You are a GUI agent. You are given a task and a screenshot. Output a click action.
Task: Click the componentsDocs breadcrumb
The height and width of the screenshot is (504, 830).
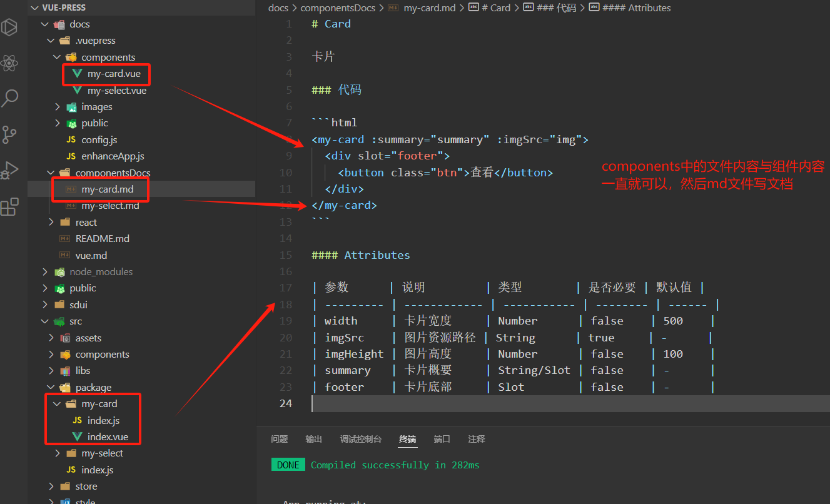click(x=338, y=8)
